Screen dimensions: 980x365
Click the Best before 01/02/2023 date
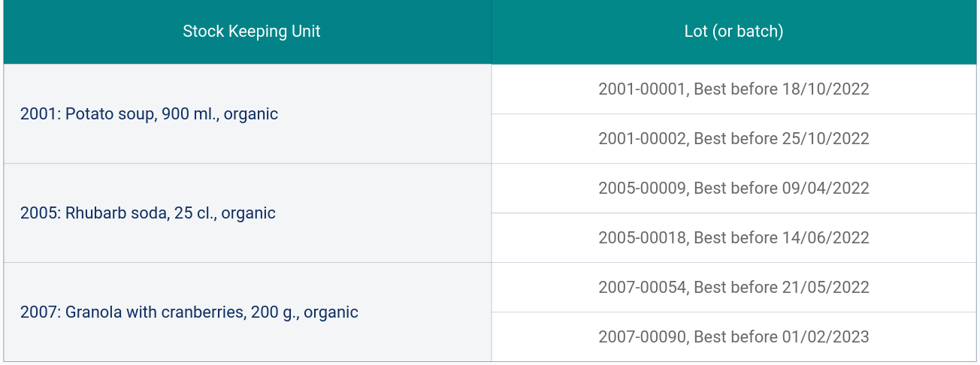(x=782, y=337)
